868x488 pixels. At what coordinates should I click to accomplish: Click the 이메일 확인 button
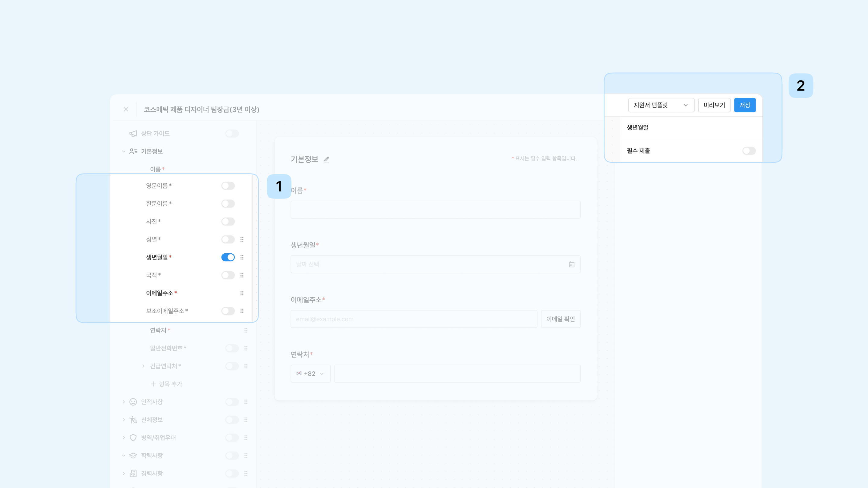click(561, 319)
